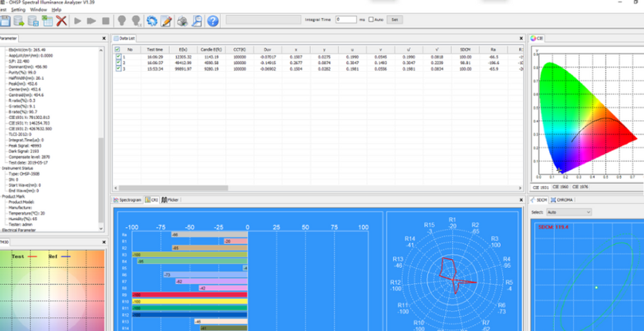The image size is (644, 331).
Task: Click the Test time column header
Action: 155,49
